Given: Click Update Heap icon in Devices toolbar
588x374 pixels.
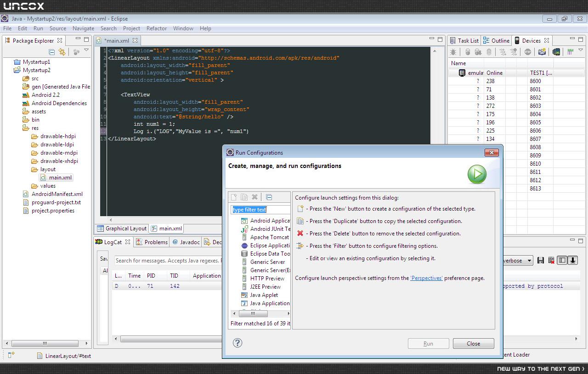Looking at the screenshot, I should [x=468, y=52].
